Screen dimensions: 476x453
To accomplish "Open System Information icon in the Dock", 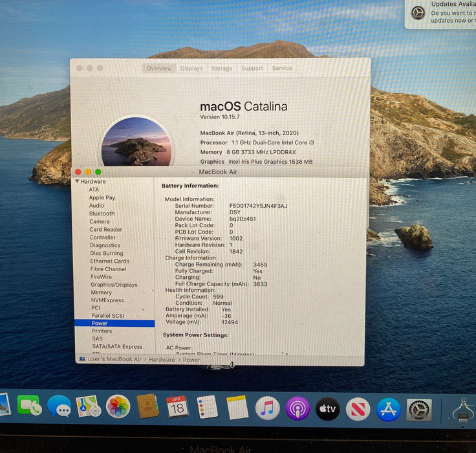I will (x=463, y=411).
